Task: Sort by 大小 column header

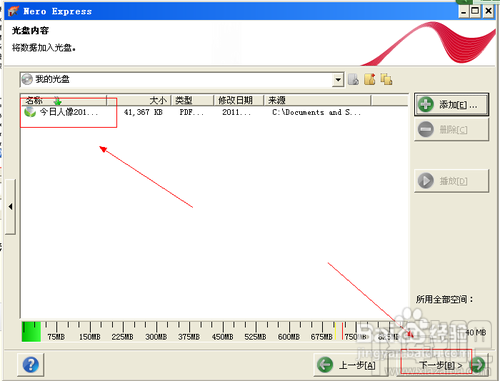Action: (x=139, y=100)
